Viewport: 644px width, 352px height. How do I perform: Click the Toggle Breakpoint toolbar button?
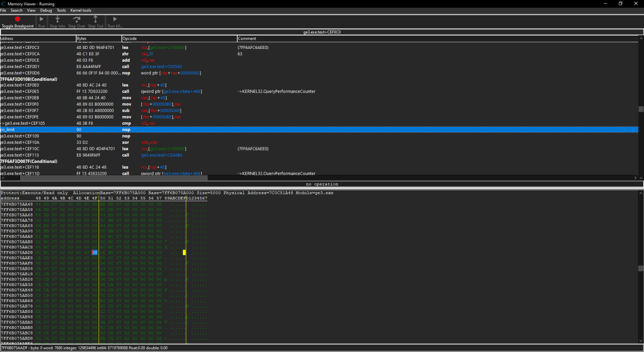pos(18,22)
